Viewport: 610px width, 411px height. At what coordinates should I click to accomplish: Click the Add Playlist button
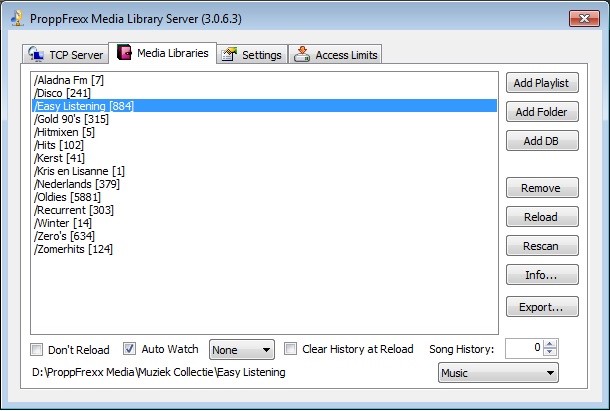pos(542,83)
